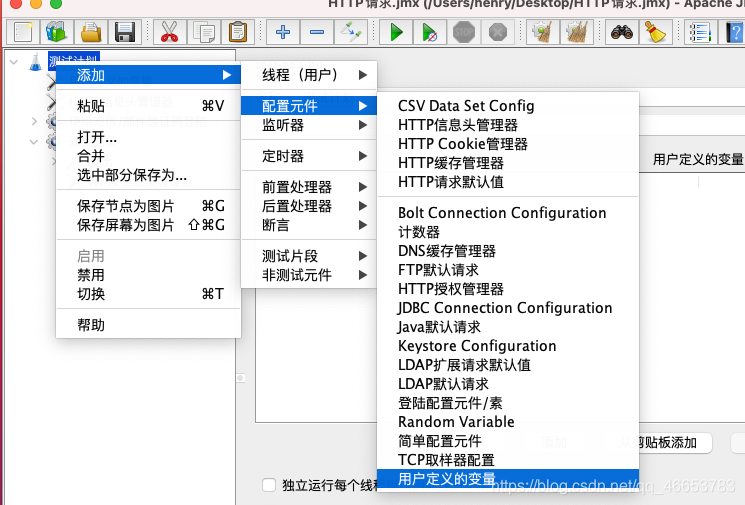Select HTTP授权管理器 config element
The height and width of the screenshot is (505, 745).
508,289
